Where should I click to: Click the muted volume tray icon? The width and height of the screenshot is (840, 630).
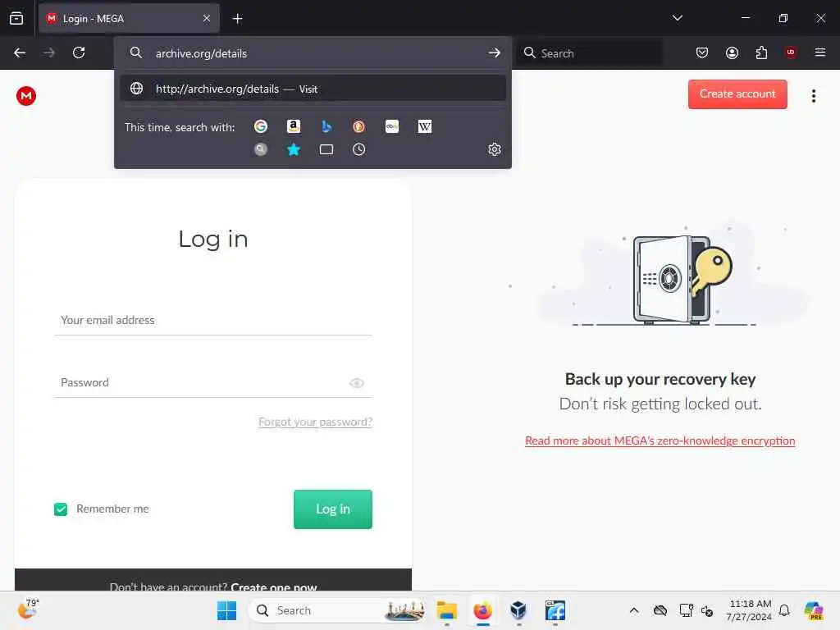707,610
